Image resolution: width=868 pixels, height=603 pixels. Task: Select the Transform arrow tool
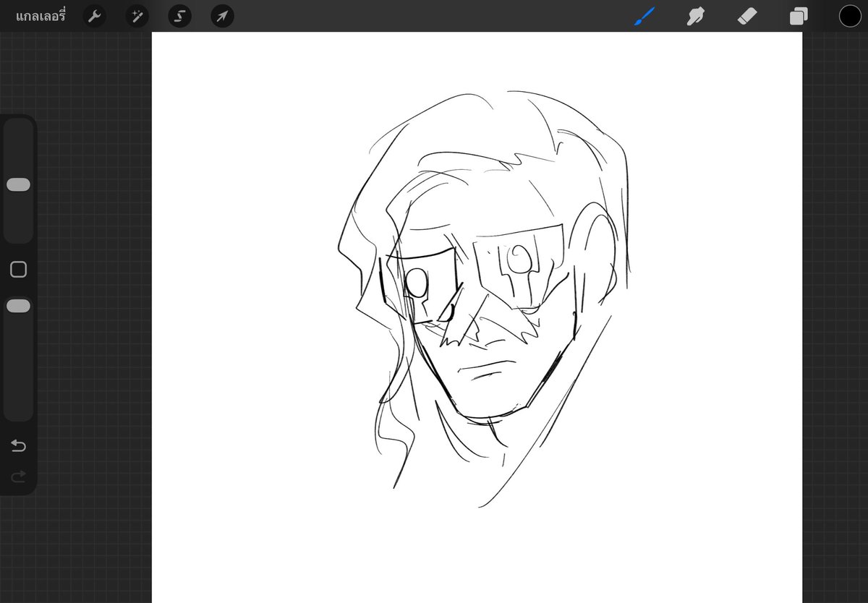pyautogui.click(x=222, y=16)
